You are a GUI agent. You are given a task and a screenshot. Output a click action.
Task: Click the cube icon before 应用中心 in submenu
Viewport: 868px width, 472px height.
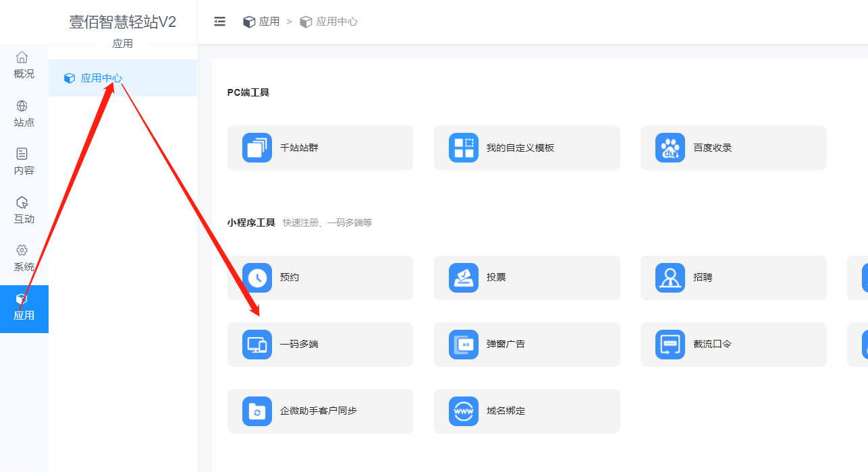click(x=70, y=78)
